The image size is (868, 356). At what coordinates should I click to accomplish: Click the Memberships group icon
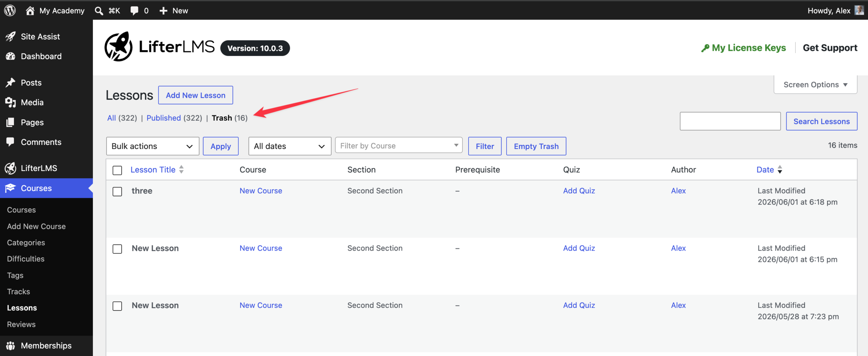[x=11, y=345]
